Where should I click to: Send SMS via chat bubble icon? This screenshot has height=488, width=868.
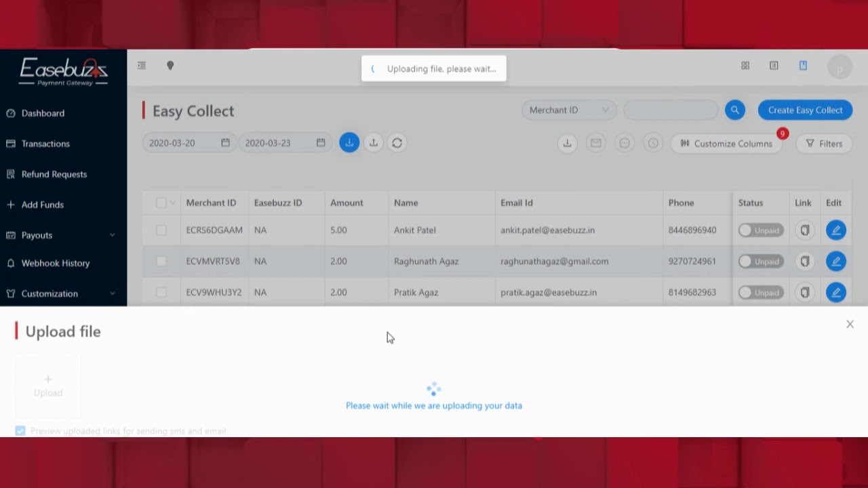coord(625,143)
